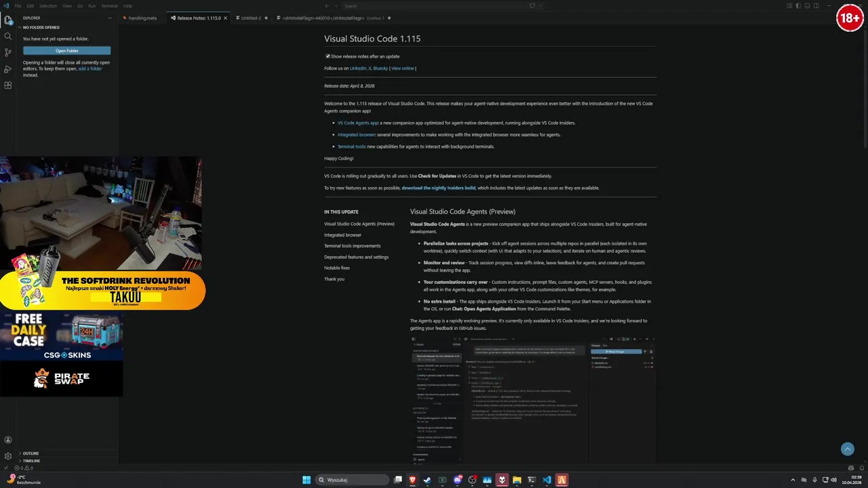Screen dimensions: 868x488
Task: Jump to Notable fixes section
Action: click(337, 268)
